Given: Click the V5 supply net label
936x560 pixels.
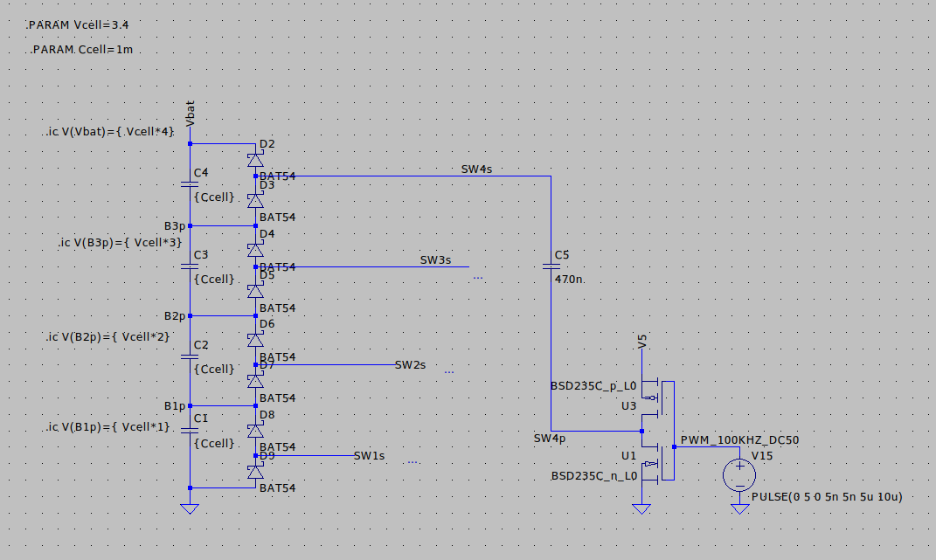Looking at the screenshot, I should click(642, 342).
